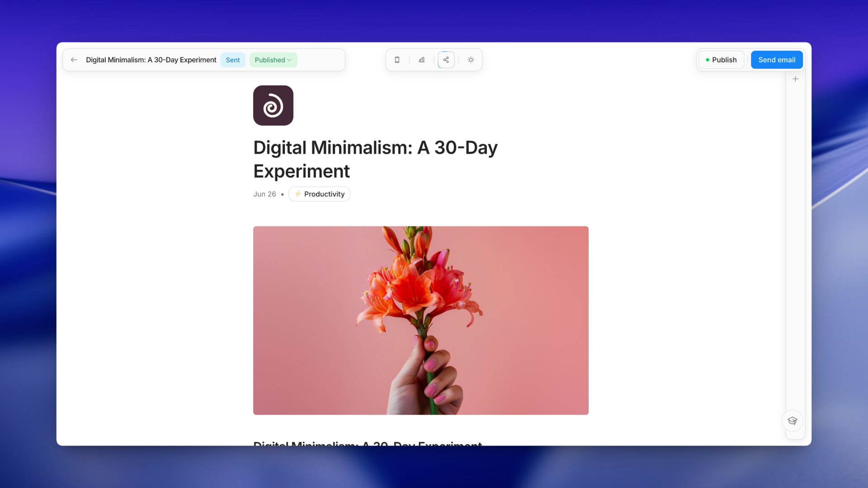Open the share icon
Screen dimensions: 868x488
pyautogui.click(x=446, y=60)
